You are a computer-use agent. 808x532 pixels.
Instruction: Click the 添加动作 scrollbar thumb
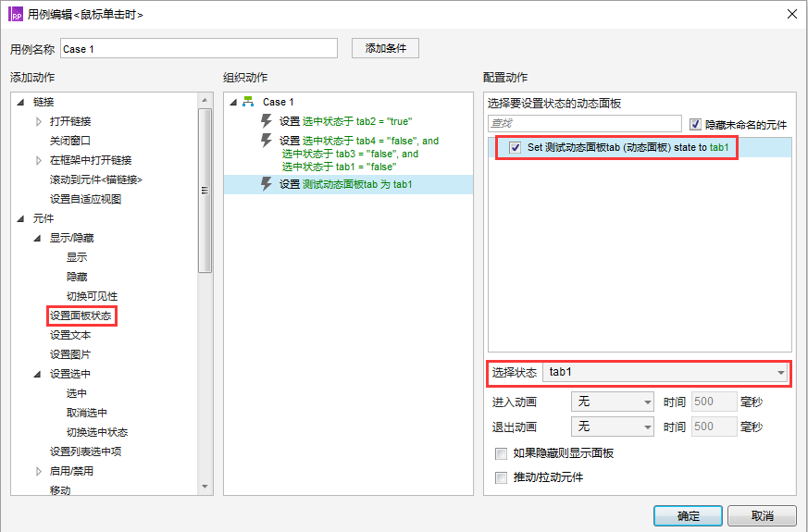pos(205,190)
